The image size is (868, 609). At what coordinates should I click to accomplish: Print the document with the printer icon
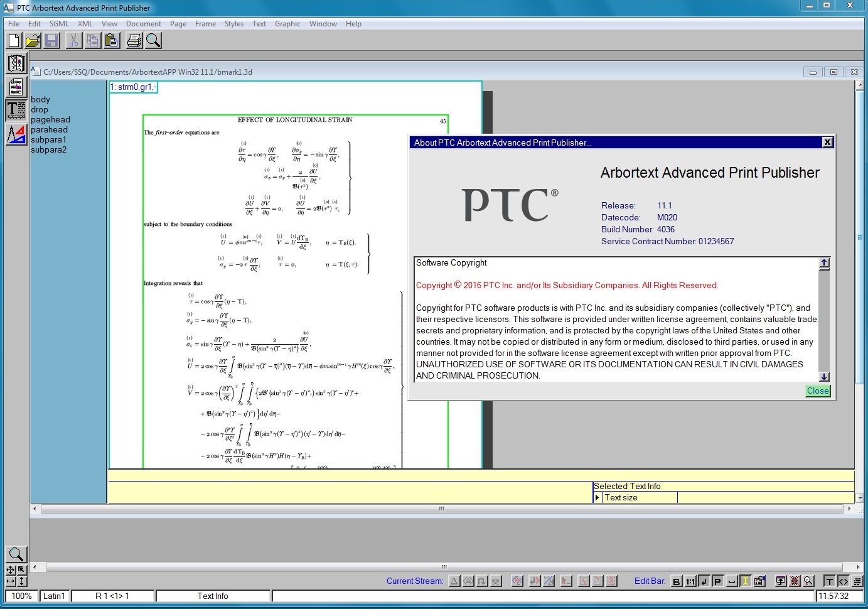tap(134, 41)
